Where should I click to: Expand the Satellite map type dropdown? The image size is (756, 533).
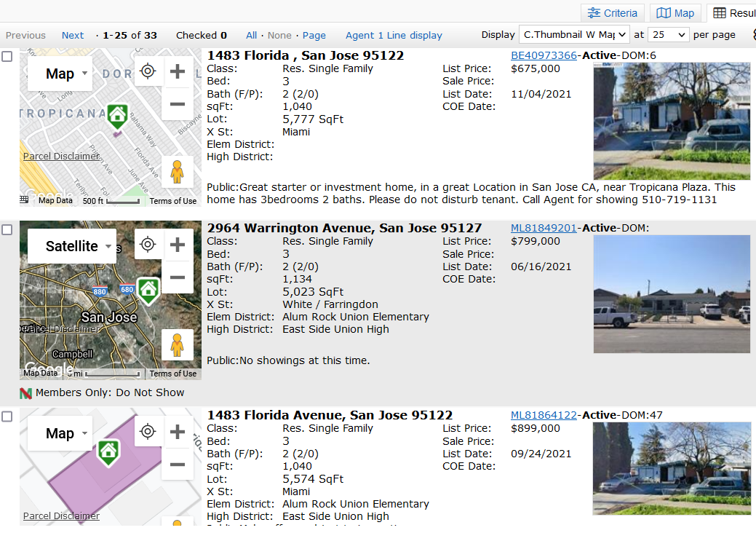[72, 246]
